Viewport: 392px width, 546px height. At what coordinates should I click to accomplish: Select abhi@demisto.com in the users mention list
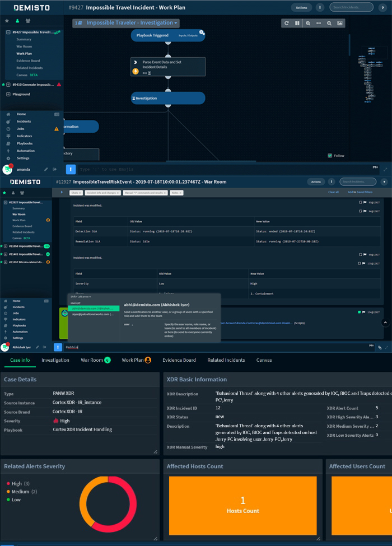point(94,309)
